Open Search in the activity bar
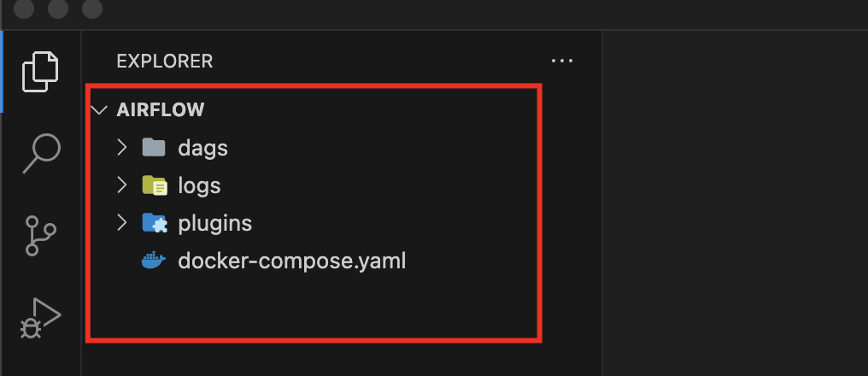This screenshot has width=868, height=376. 40,153
